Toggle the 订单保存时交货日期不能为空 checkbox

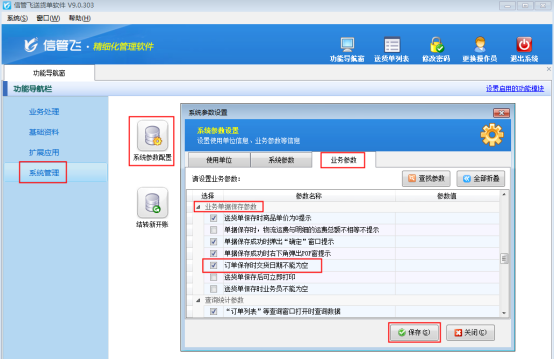click(x=213, y=265)
